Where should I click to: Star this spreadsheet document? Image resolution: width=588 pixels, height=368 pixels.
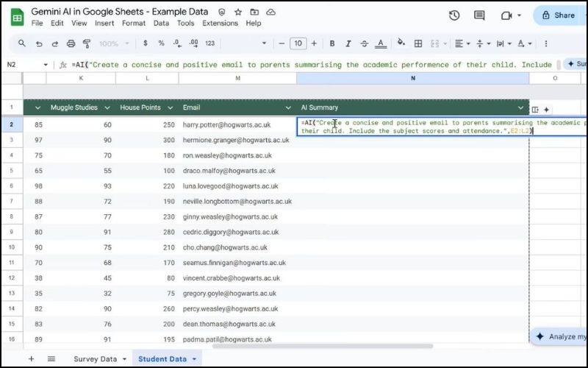[x=237, y=13]
